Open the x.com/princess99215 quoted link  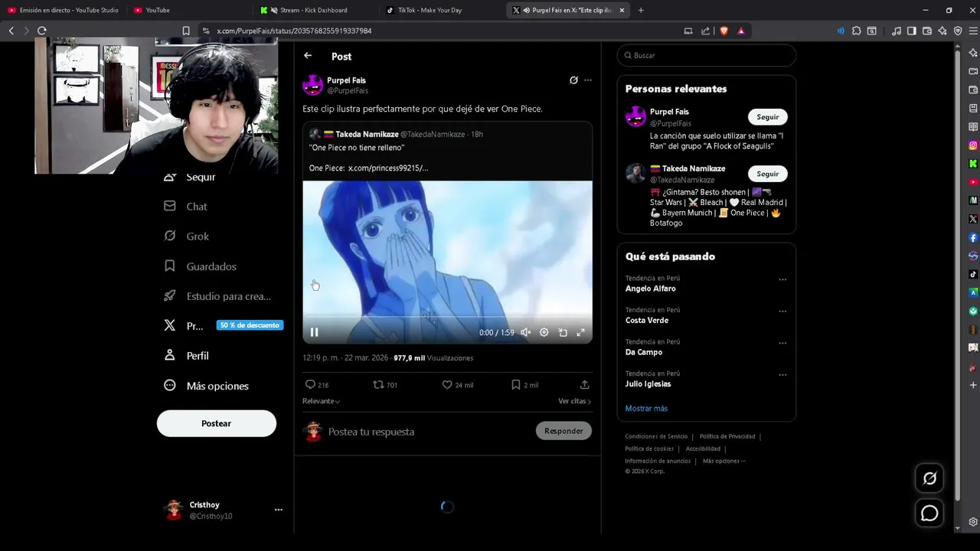[x=388, y=168]
